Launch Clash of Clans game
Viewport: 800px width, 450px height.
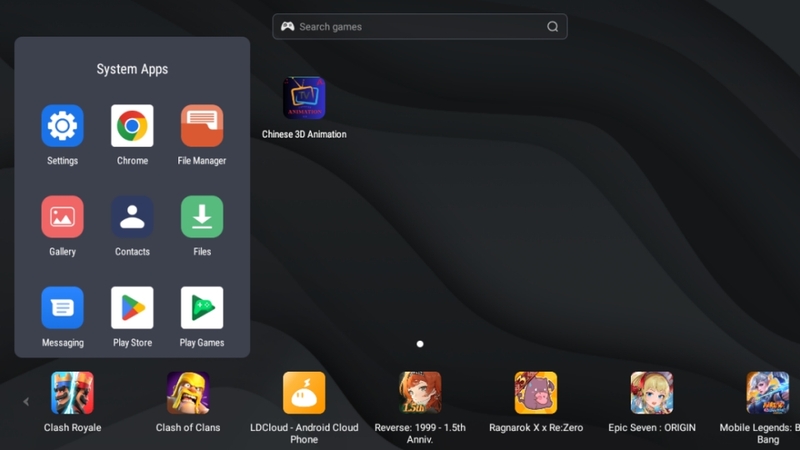188,393
